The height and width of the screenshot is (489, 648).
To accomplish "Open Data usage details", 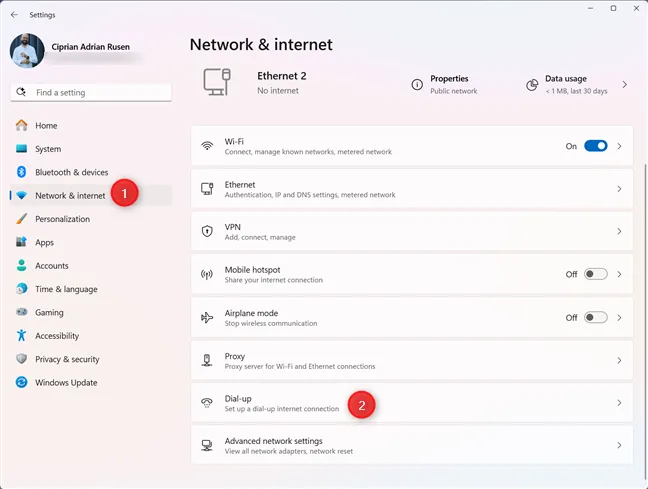I will coord(577,84).
